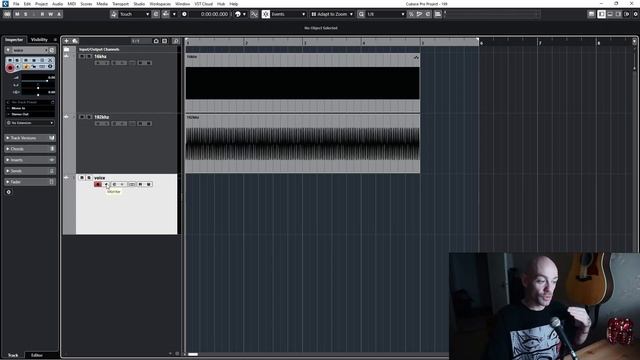Expand the Fader section

click(x=30, y=182)
